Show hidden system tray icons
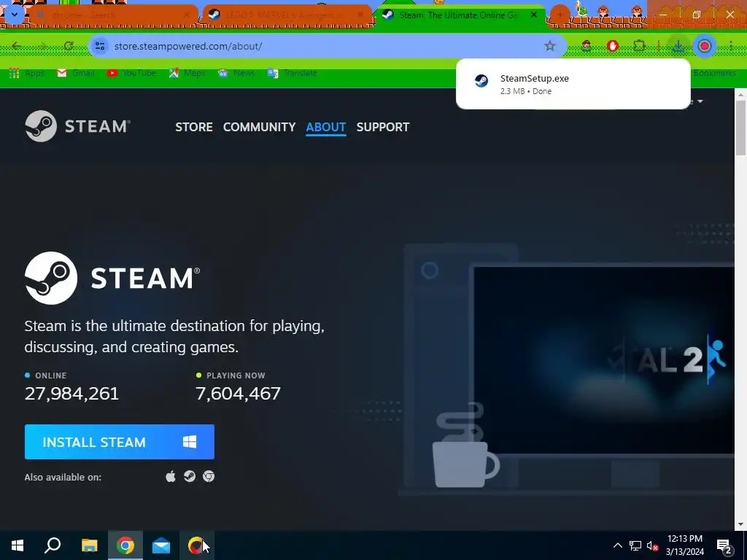Screen dimensions: 747x560 click(x=617, y=545)
